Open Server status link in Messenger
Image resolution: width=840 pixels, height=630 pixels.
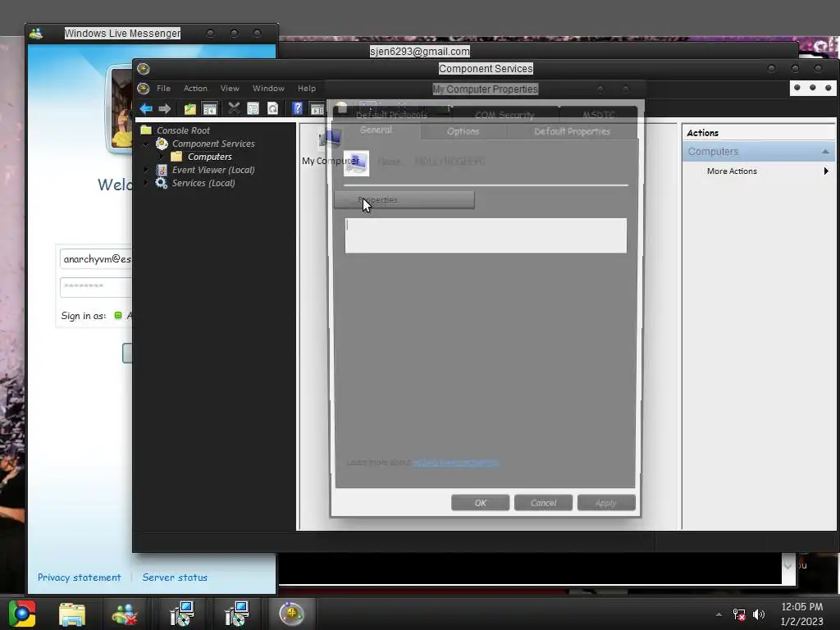tap(175, 577)
